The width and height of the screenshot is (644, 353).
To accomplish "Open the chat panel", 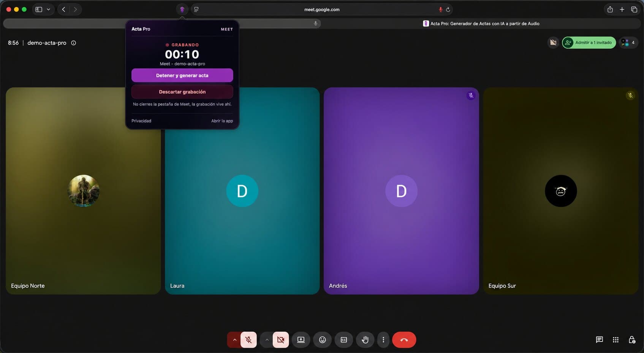I will pyautogui.click(x=599, y=340).
